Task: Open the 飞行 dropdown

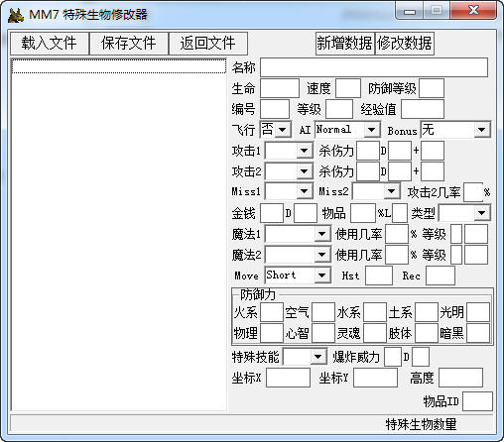Action: click(283, 130)
